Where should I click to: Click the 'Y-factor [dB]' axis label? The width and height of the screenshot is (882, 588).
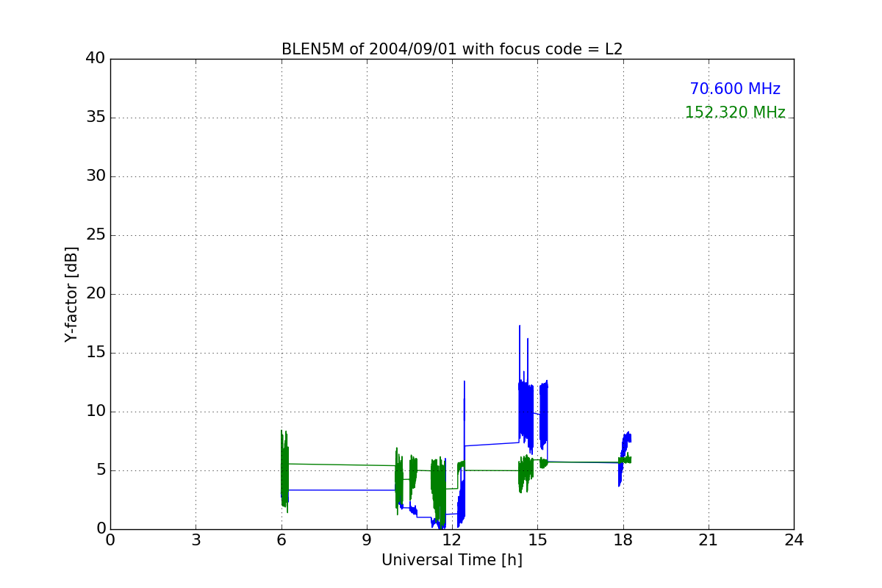point(71,294)
